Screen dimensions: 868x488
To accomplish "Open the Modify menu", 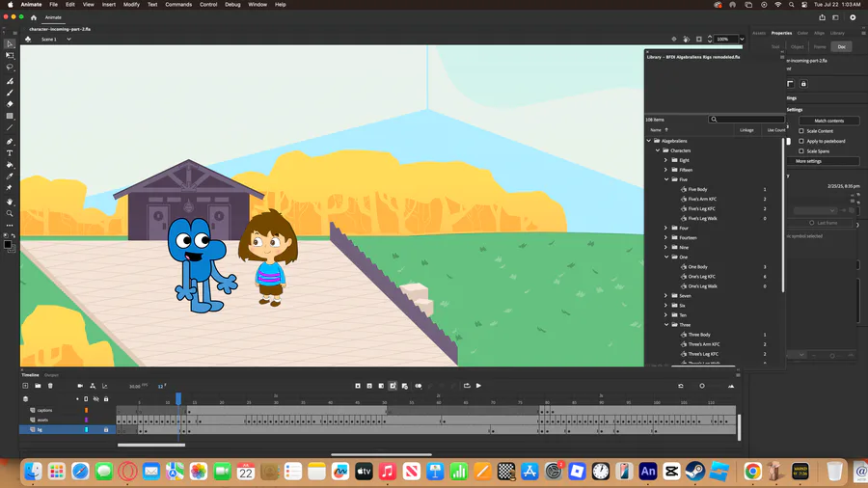I will click(x=131, y=5).
